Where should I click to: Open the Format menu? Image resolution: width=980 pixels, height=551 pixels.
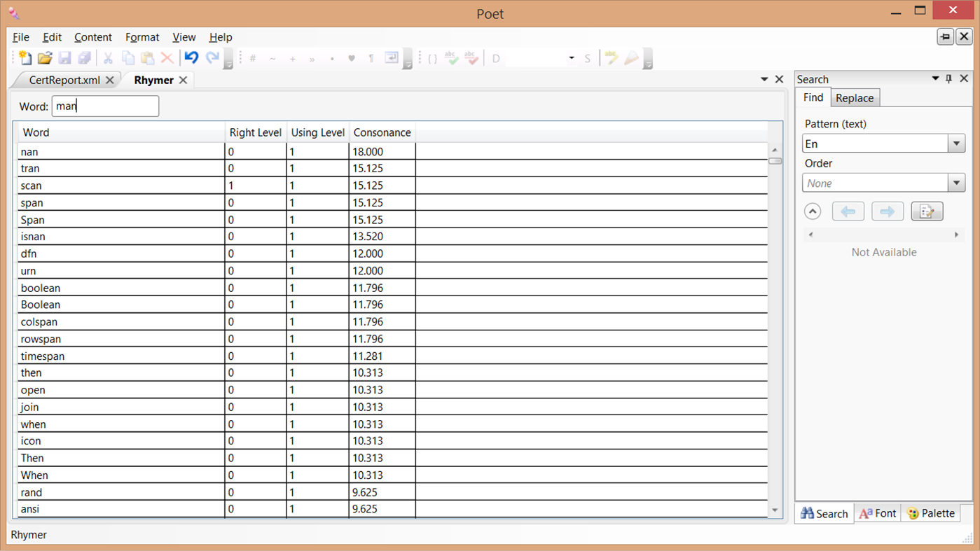(x=142, y=37)
